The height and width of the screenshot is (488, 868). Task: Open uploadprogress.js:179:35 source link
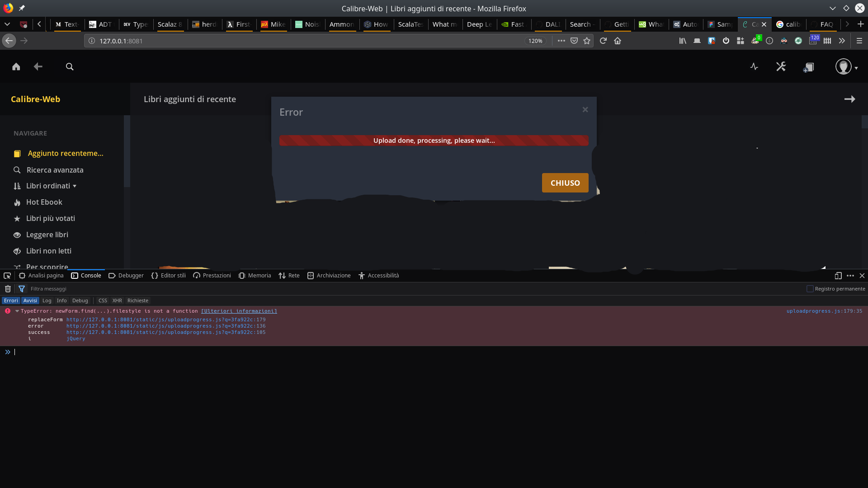point(824,311)
